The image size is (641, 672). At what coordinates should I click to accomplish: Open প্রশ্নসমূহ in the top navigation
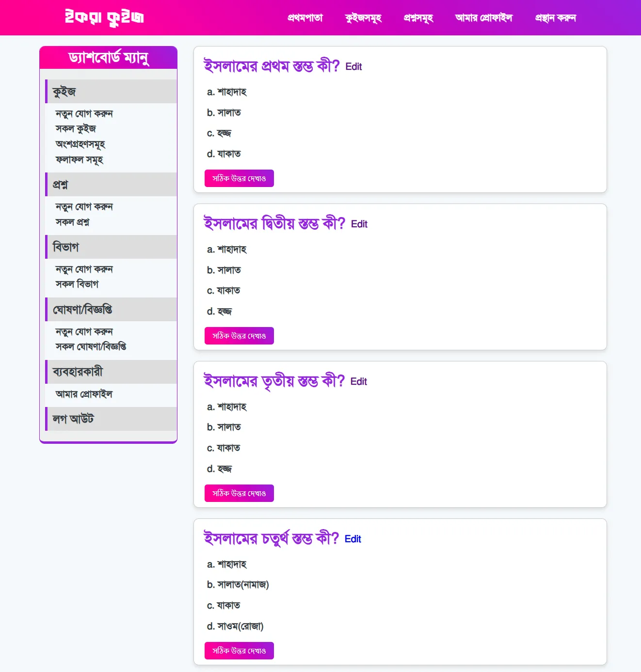[x=418, y=18]
